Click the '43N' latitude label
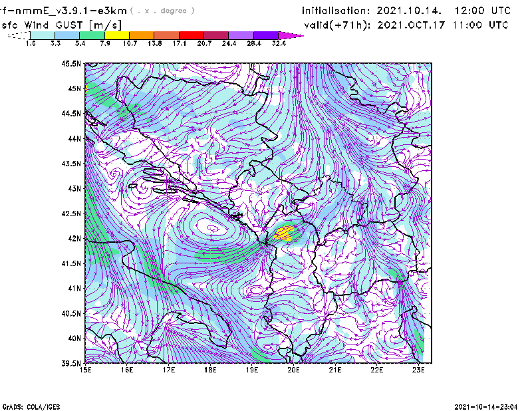 [74, 188]
